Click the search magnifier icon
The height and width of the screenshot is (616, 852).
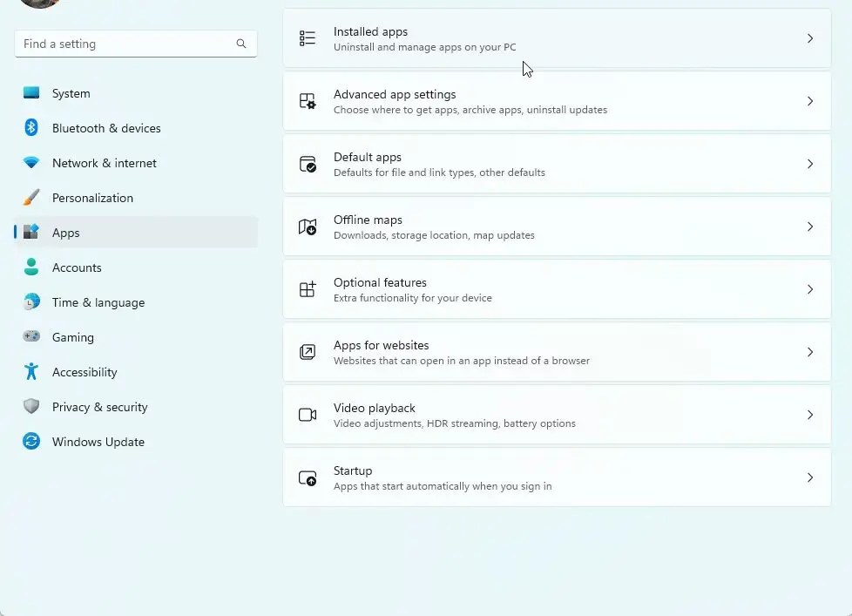tap(241, 44)
